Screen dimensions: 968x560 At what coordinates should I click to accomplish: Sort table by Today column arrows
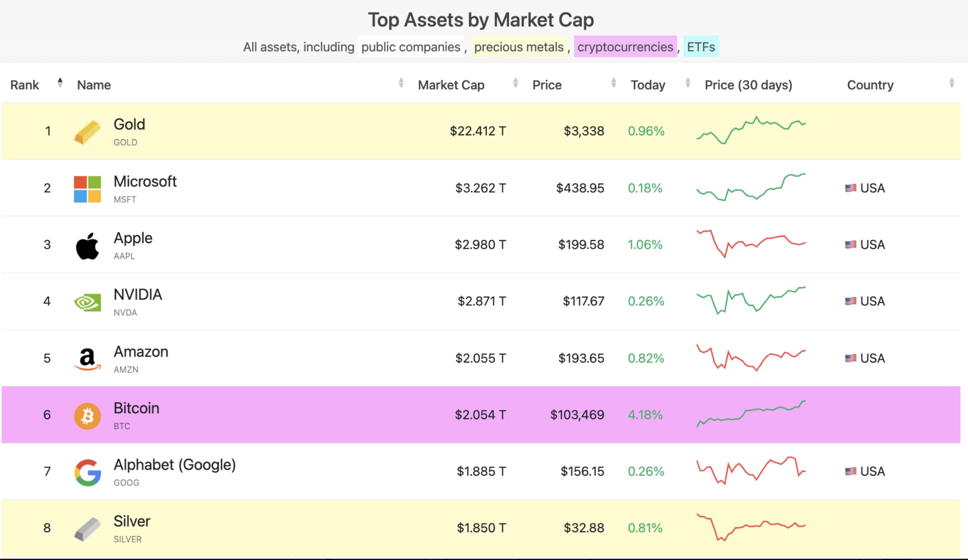click(x=688, y=83)
